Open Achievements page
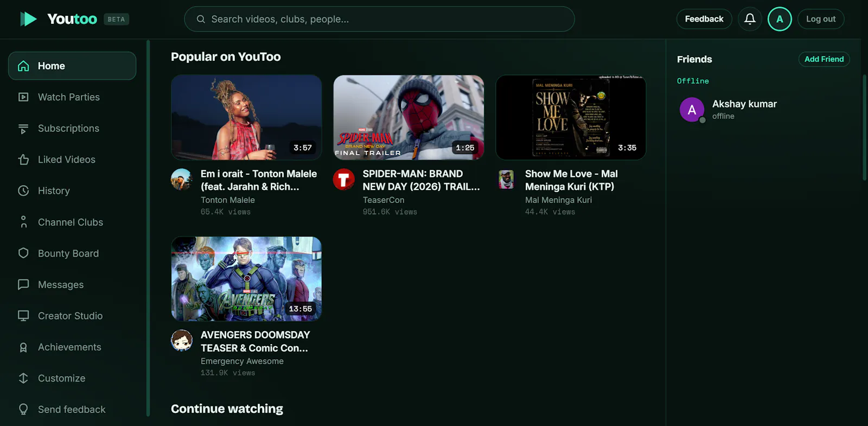Image resolution: width=868 pixels, height=426 pixels. click(72, 347)
